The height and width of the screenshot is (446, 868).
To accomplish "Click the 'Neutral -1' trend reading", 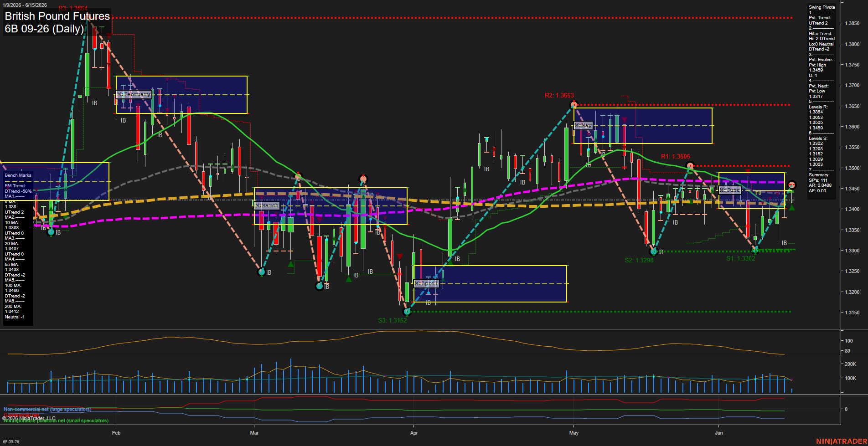I will pyautogui.click(x=15, y=317).
